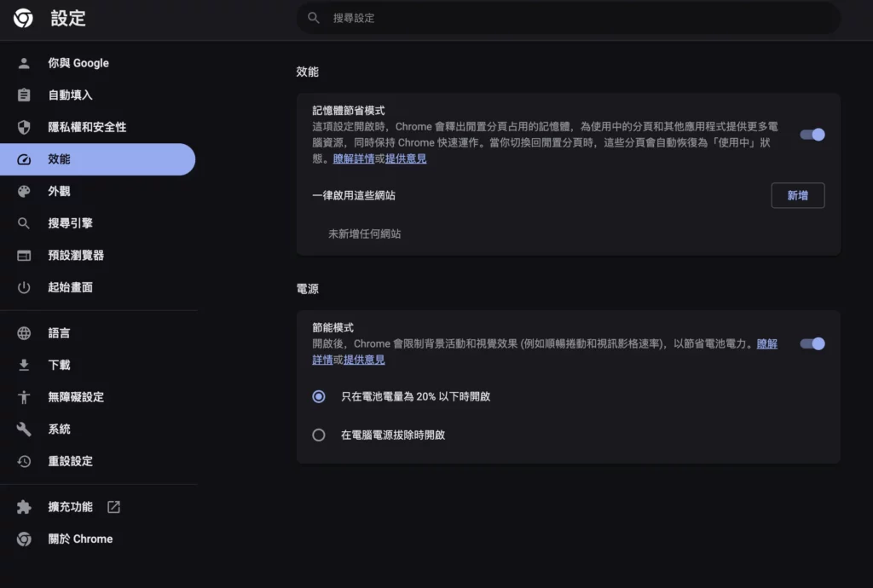The height and width of the screenshot is (588, 873).
Task: Open 隱私權和安全性 settings
Action: pyautogui.click(x=97, y=127)
